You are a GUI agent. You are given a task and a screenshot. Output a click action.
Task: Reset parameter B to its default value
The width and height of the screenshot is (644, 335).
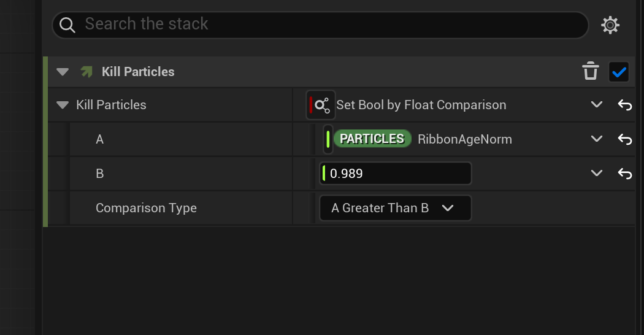[624, 174]
